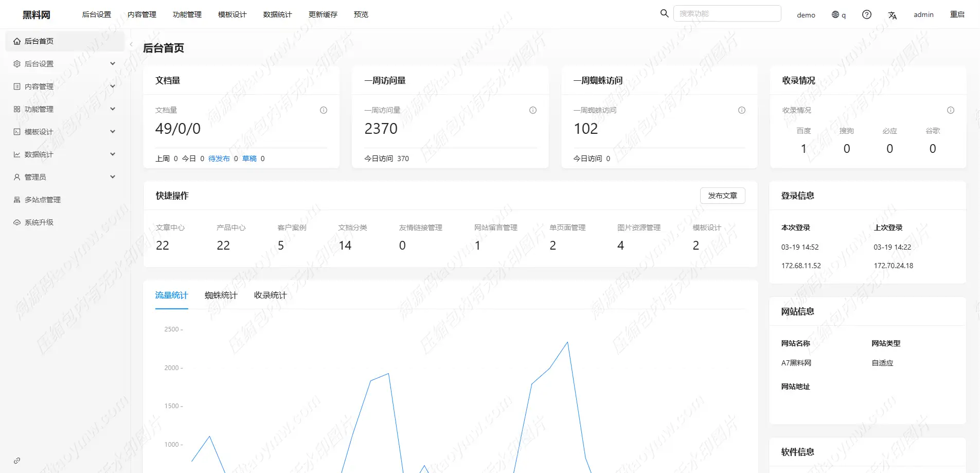The height and width of the screenshot is (473, 980).
Task: Click the info icon in 一周访问量 card
Action: [x=533, y=110]
